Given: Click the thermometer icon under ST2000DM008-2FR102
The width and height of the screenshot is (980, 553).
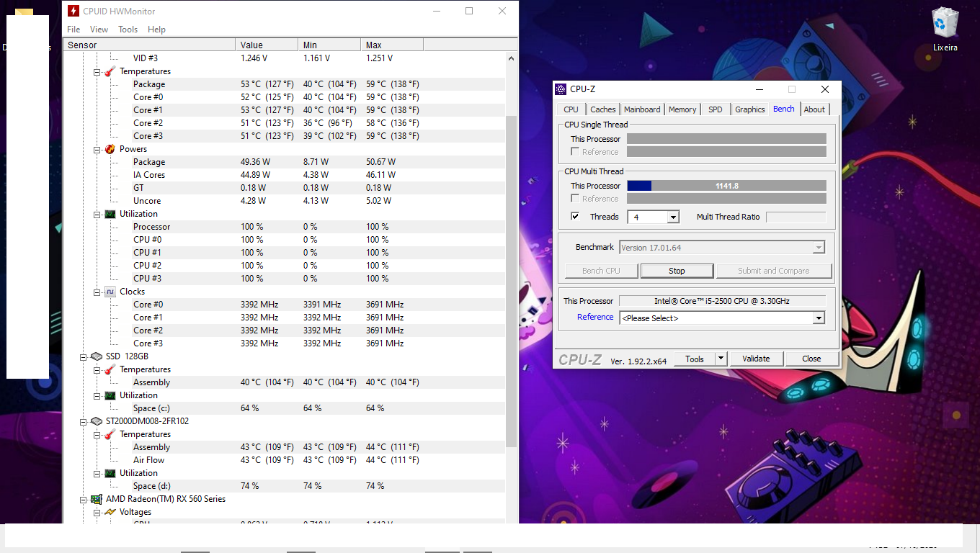Looking at the screenshot, I should click(x=110, y=434).
